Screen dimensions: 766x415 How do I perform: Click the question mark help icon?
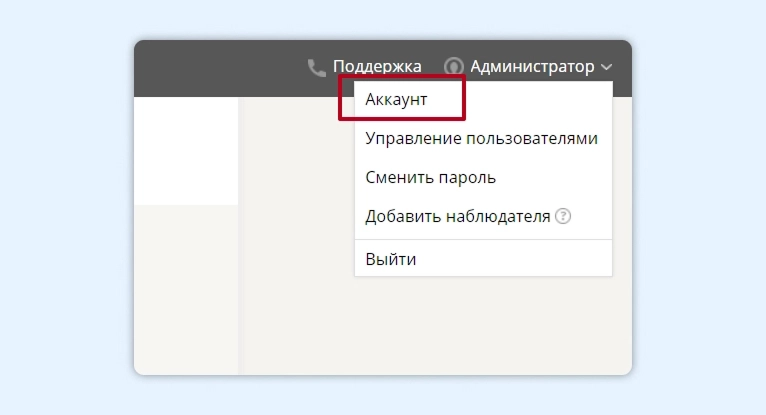pyautogui.click(x=563, y=216)
